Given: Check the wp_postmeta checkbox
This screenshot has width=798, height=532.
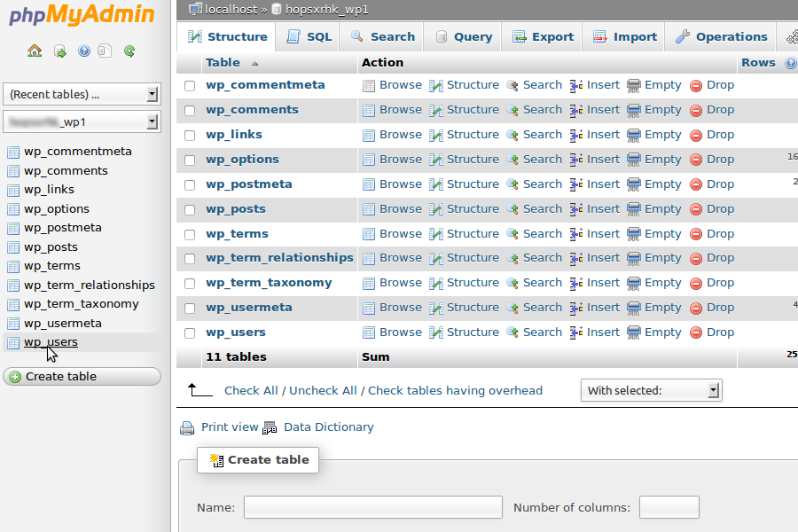Looking at the screenshot, I should tap(190, 184).
